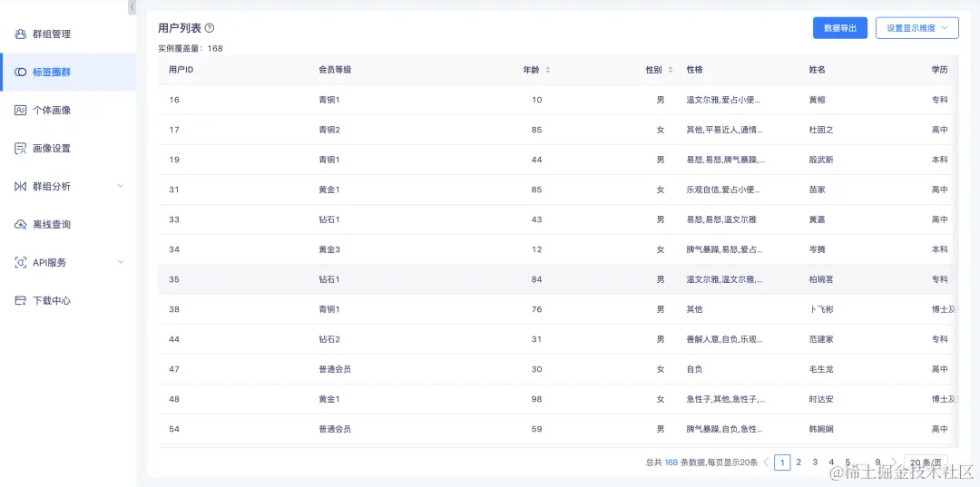The height and width of the screenshot is (487, 980).
Task: Open the 20条/页 page size dropdown
Action: coord(926,463)
